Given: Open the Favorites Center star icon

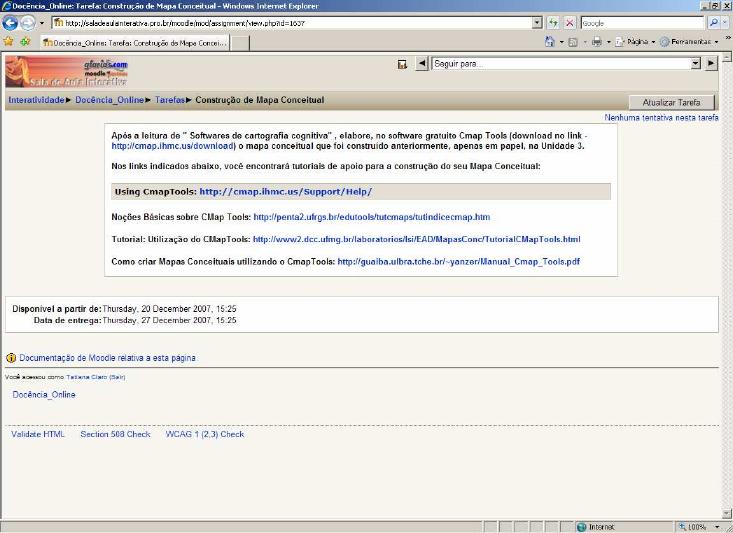Looking at the screenshot, I should tap(9, 42).
